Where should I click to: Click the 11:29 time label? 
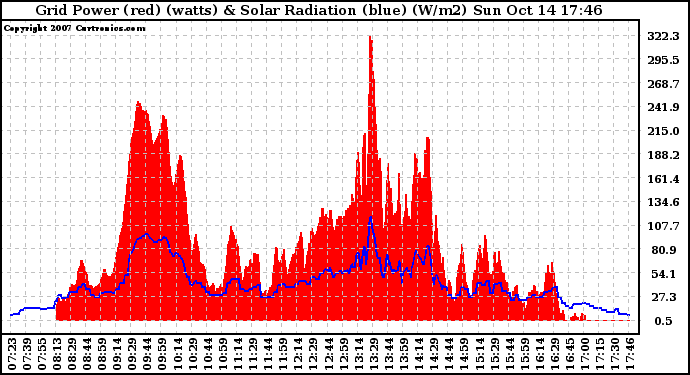(253, 354)
